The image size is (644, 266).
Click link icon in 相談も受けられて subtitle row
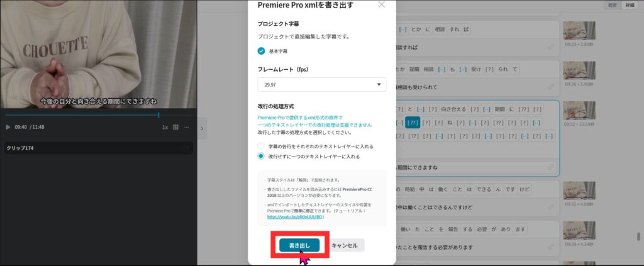(x=551, y=86)
